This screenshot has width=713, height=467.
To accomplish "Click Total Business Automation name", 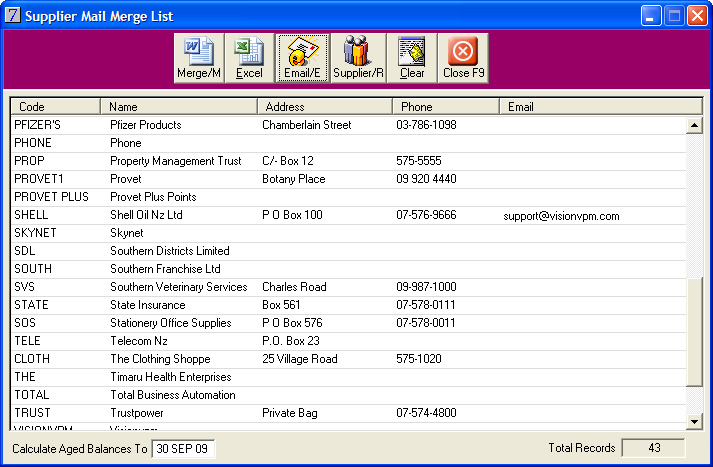I will (173, 395).
